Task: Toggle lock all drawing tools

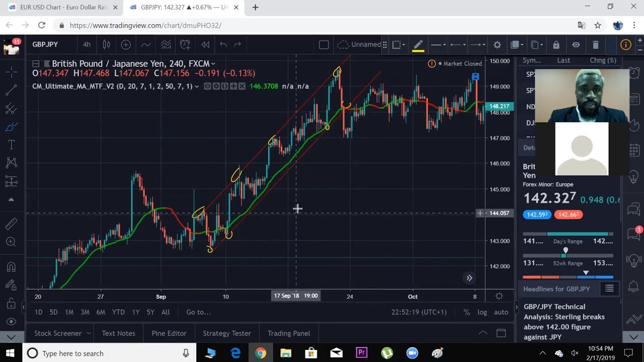Action: pos(11,303)
